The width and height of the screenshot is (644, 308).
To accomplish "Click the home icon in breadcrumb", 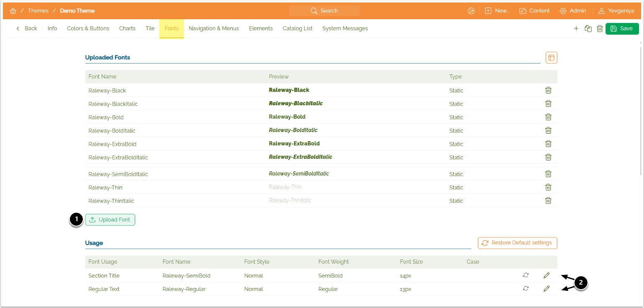I will (13, 11).
